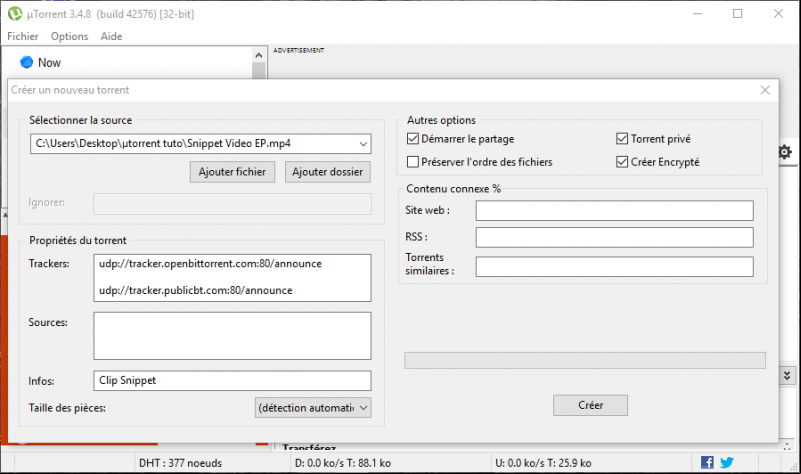Maximize the µTorrent window

coord(737,14)
